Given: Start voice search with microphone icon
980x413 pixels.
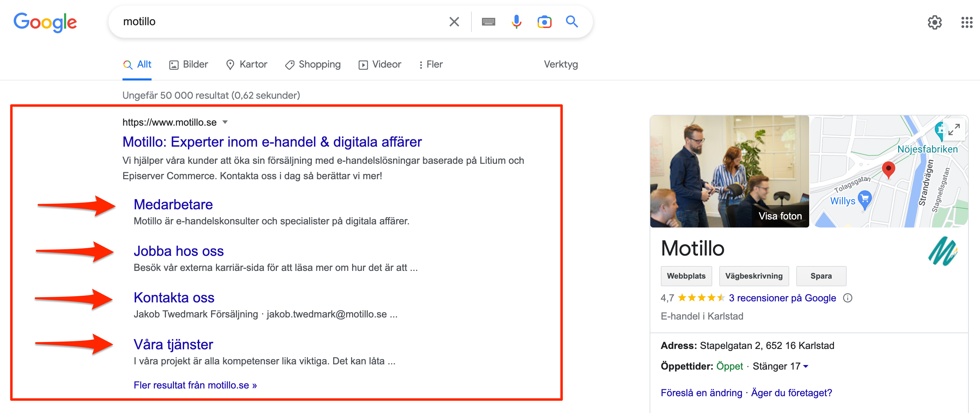Looking at the screenshot, I should [x=516, y=22].
